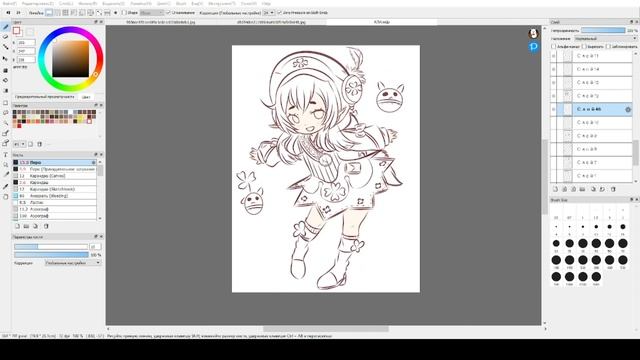Toggle the Заблокировать lock checkbox
The height and width of the screenshot is (360, 640).
pos(608,47)
